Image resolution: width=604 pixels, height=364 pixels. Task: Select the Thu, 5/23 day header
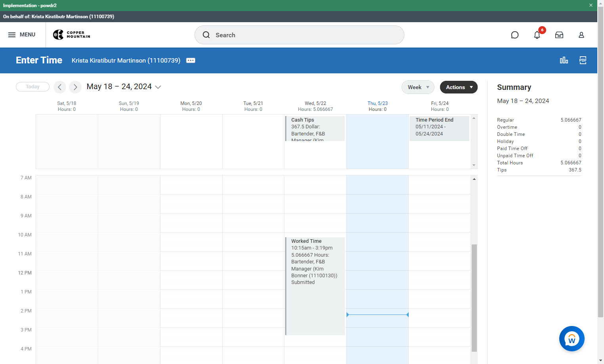(x=377, y=106)
